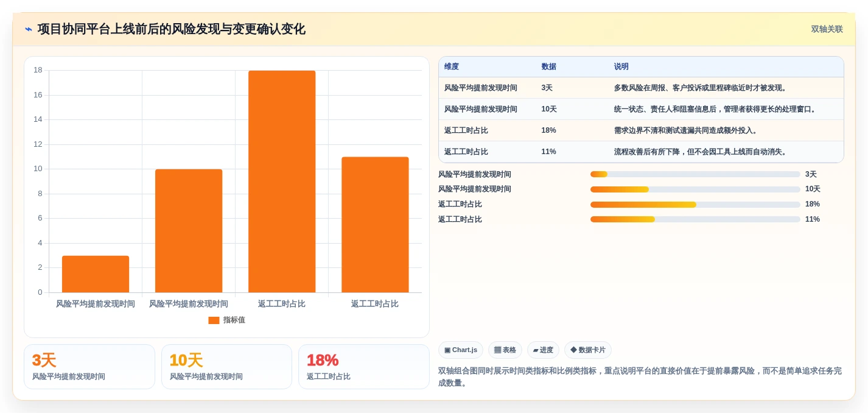Click the 数据 table column header
This screenshot has width=868, height=413.
pyautogui.click(x=549, y=67)
